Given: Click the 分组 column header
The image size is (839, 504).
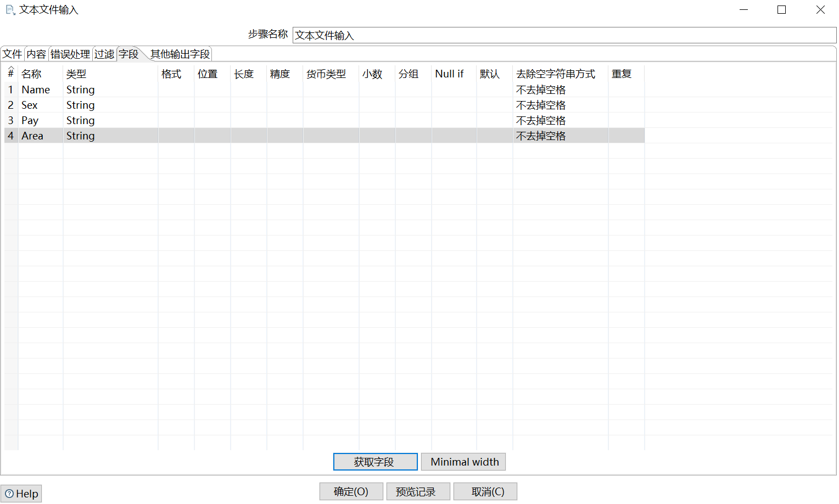Looking at the screenshot, I should pyautogui.click(x=413, y=74).
